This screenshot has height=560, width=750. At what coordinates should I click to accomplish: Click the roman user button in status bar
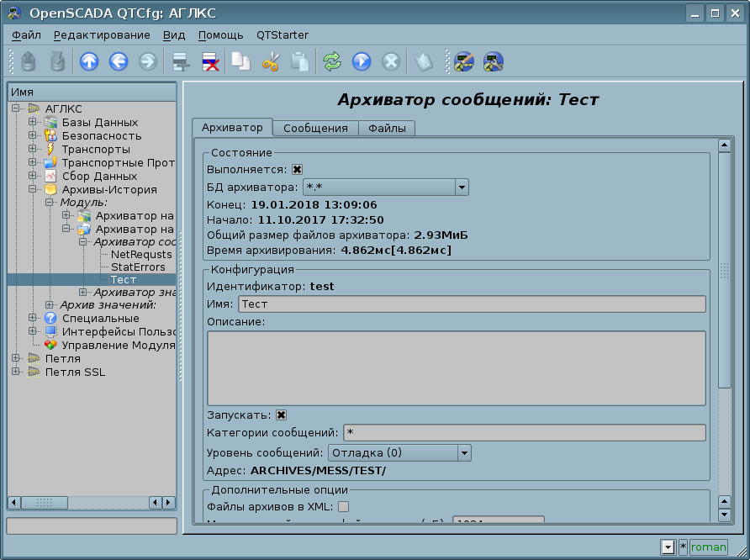point(709,547)
